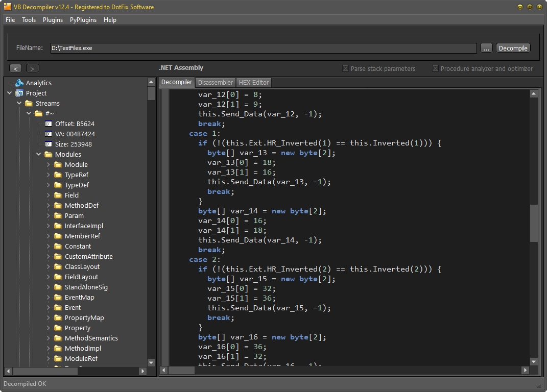Click the icon beside Size: 253948
The height and width of the screenshot is (392, 547).
click(x=49, y=144)
